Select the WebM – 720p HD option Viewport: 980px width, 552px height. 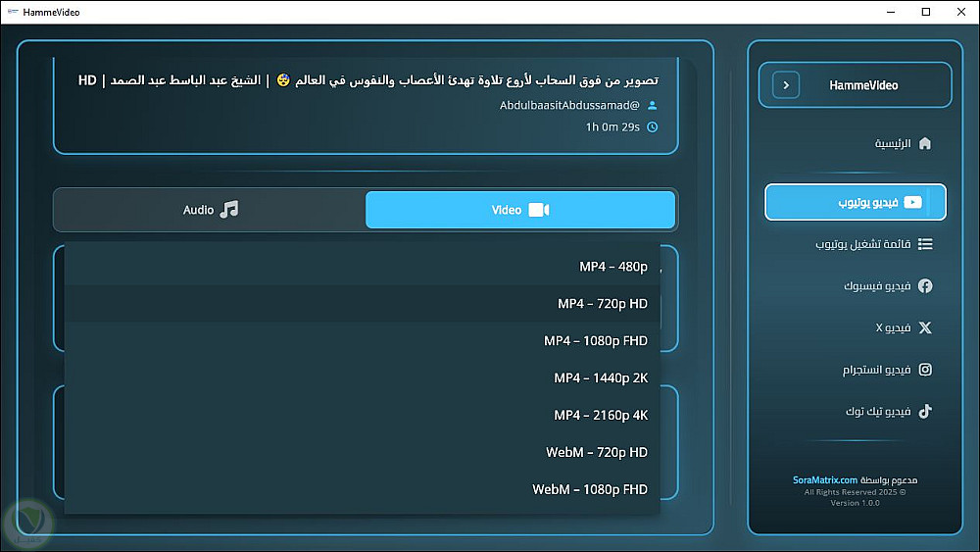pos(363,452)
